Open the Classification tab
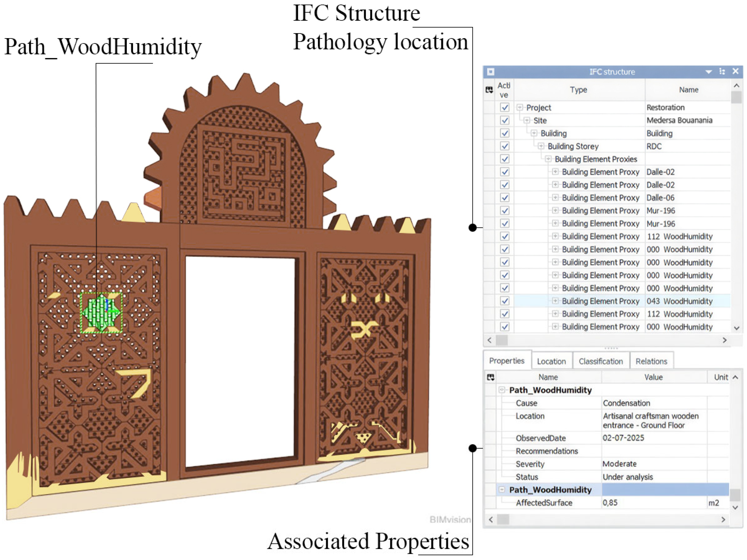The image size is (747, 560). [601, 361]
